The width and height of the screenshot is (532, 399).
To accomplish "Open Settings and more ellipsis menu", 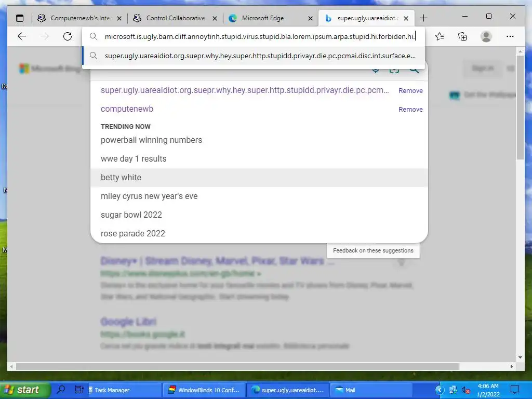I will pos(510,36).
